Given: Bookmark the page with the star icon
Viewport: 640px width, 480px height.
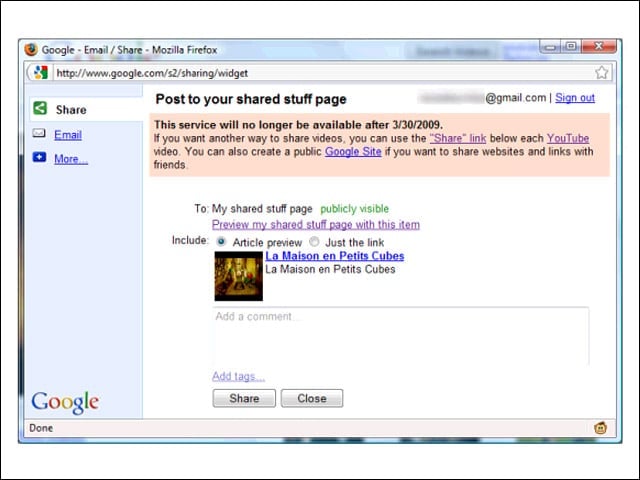Looking at the screenshot, I should (x=601, y=73).
